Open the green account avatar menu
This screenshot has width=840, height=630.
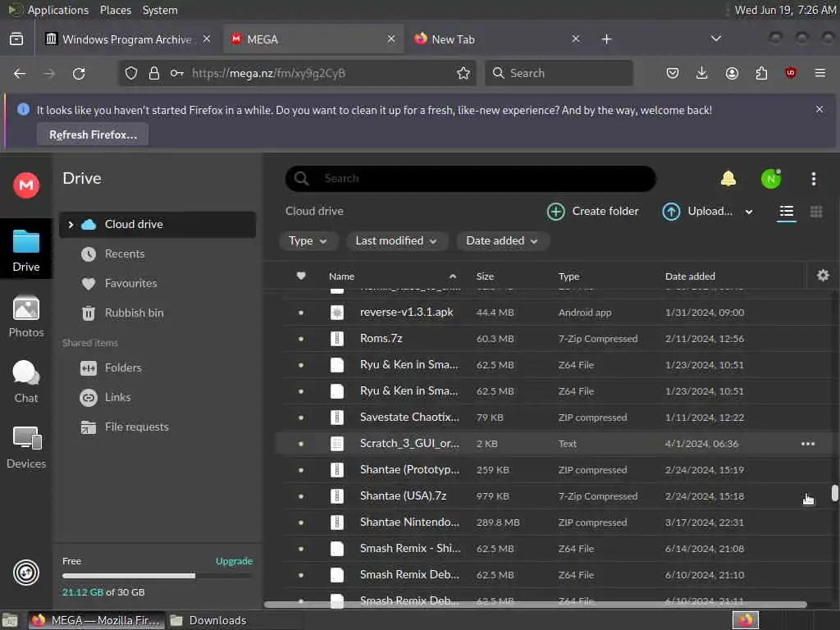pos(771,179)
